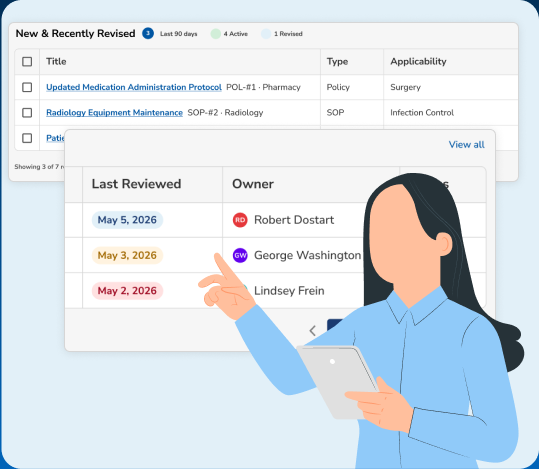The height and width of the screenshot is (469, 539).
Task: Check the Updated Medication Administration Protocol row
Action: point(27,87)
